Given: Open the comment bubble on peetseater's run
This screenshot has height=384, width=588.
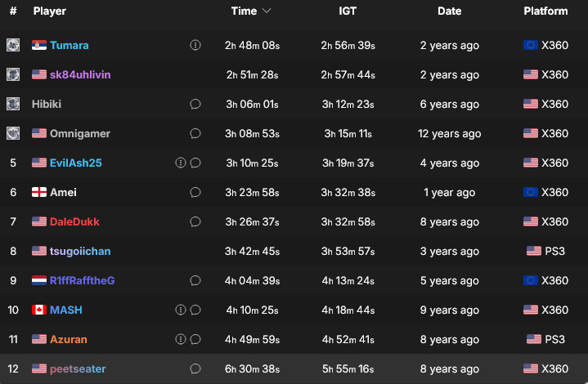Looking at the screenshot, I should (x=195, y=368).
